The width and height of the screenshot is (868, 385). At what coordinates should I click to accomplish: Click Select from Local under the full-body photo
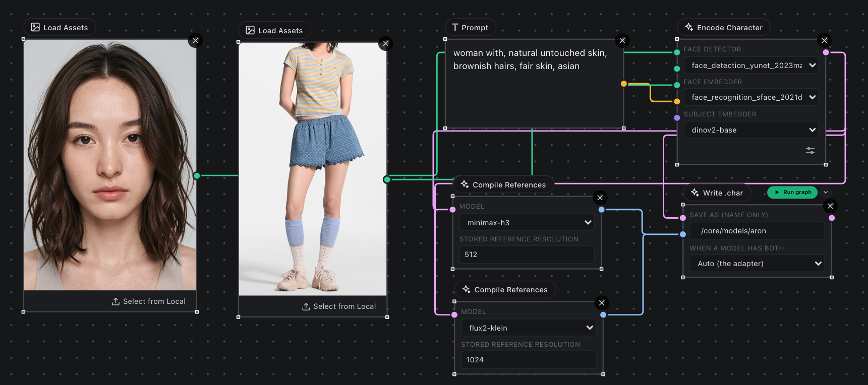[x=339, y=306]
